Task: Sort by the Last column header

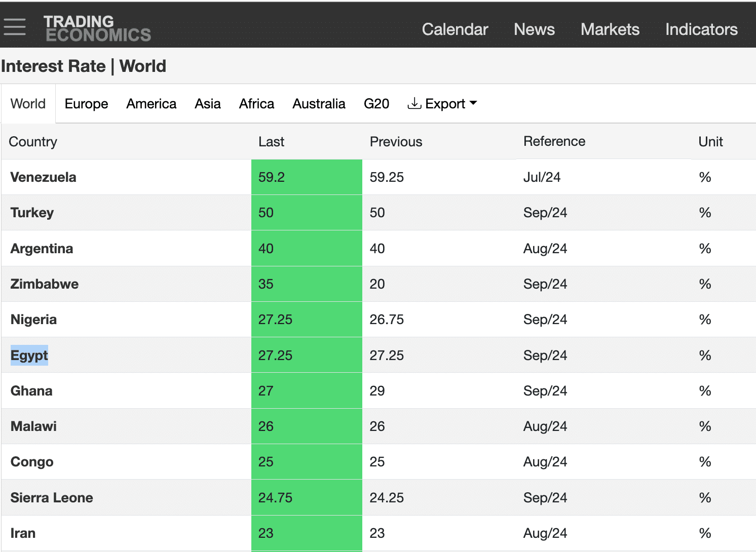Action: point(272,142)
